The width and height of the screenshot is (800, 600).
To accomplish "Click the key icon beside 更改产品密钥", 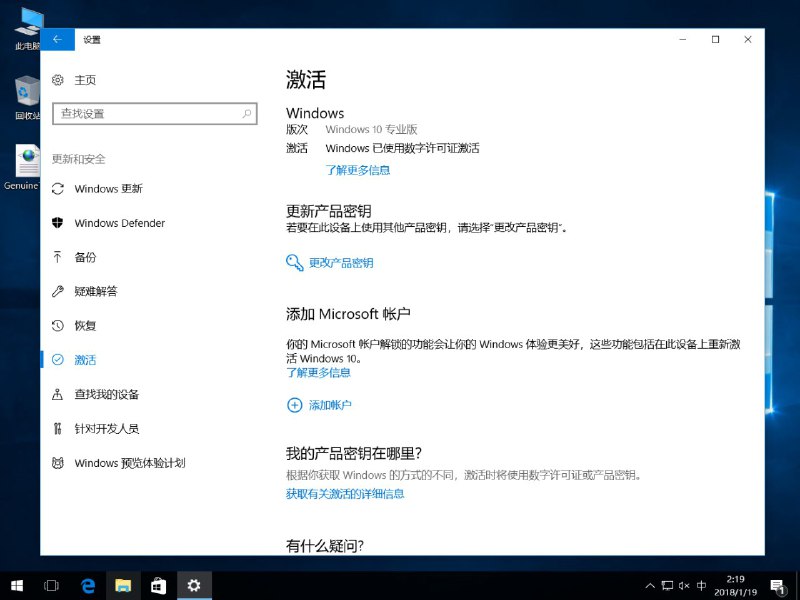I will click(x=294, y=263).
